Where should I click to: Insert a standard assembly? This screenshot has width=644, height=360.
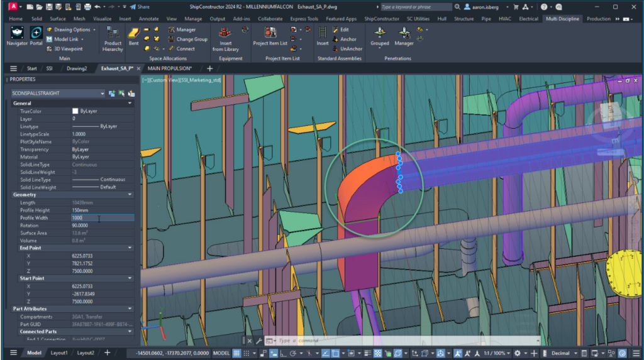pyautogui.click(x=323, y=35)
